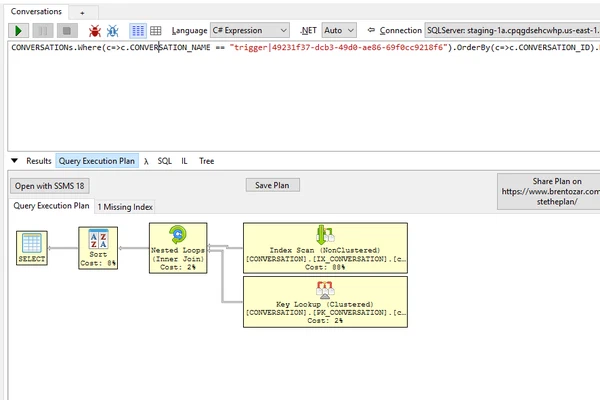Click the trigger GUID string in query
This screenshot has width=600, height=400.
[x=338, y=47]
